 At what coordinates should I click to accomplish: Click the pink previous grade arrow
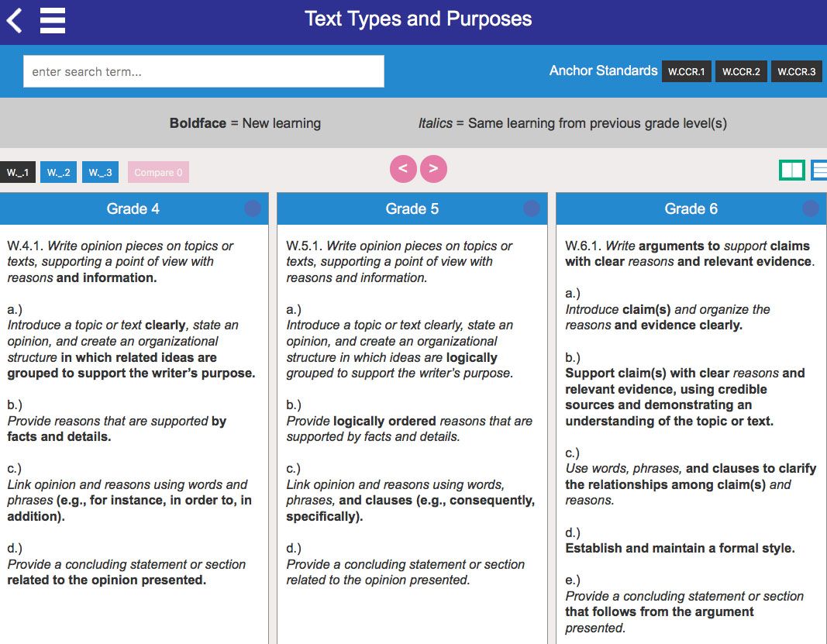click(403, 169)
